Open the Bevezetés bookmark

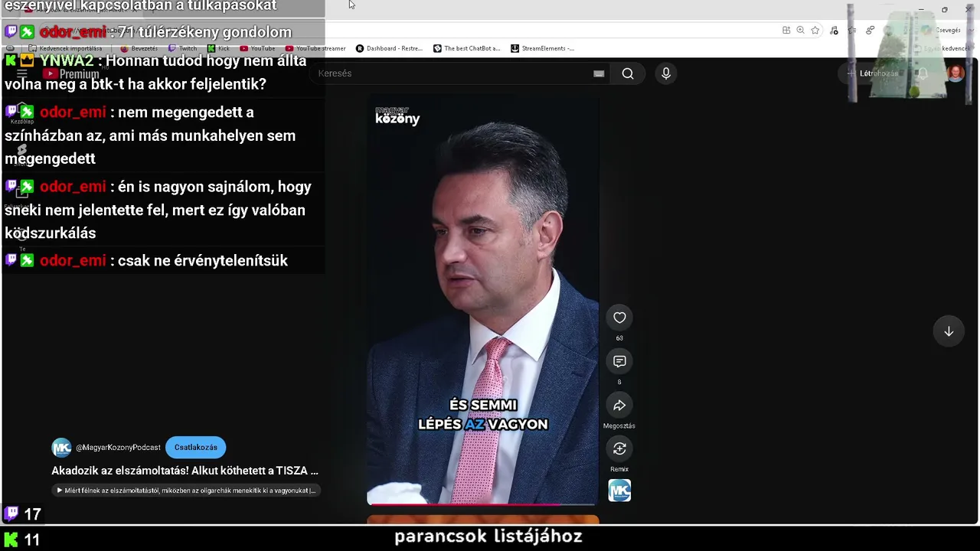click(139, 48)
